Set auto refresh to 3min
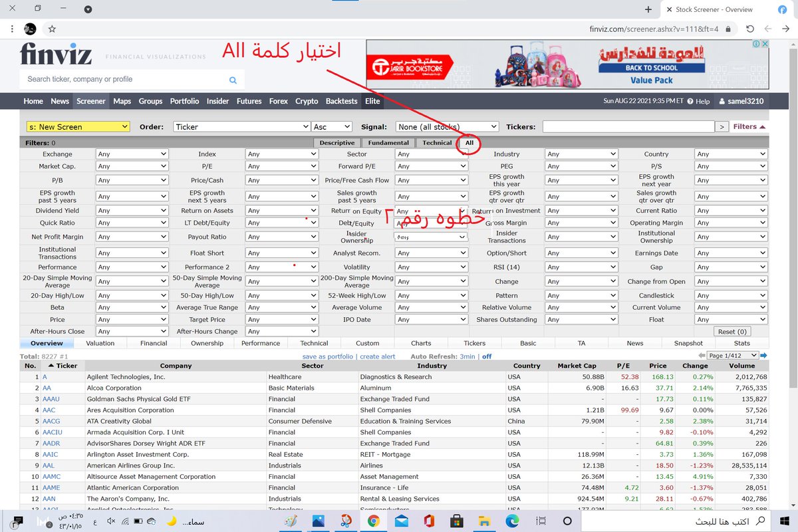The width and height of the screenshot is (798, 532). (468, 356)
